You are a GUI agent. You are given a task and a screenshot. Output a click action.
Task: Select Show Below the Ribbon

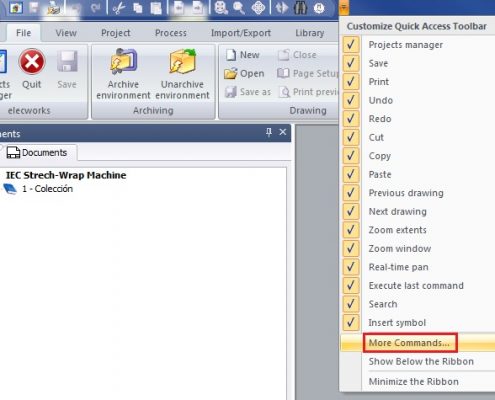421,361
